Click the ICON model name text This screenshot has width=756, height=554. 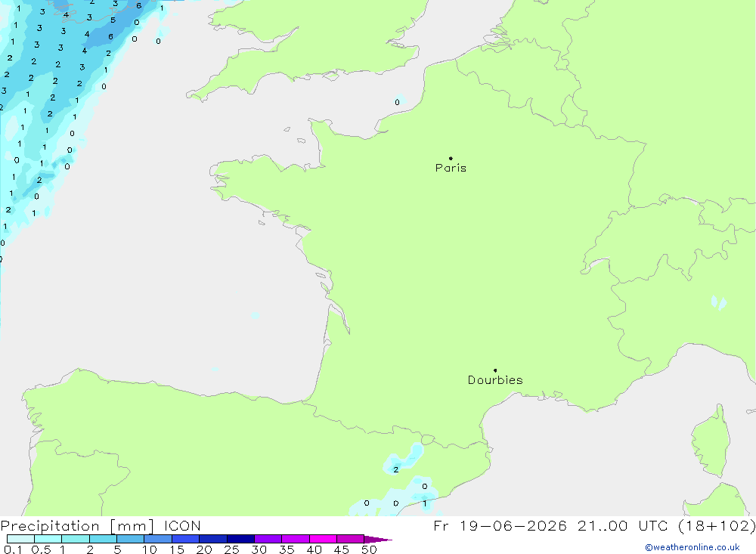182,526
